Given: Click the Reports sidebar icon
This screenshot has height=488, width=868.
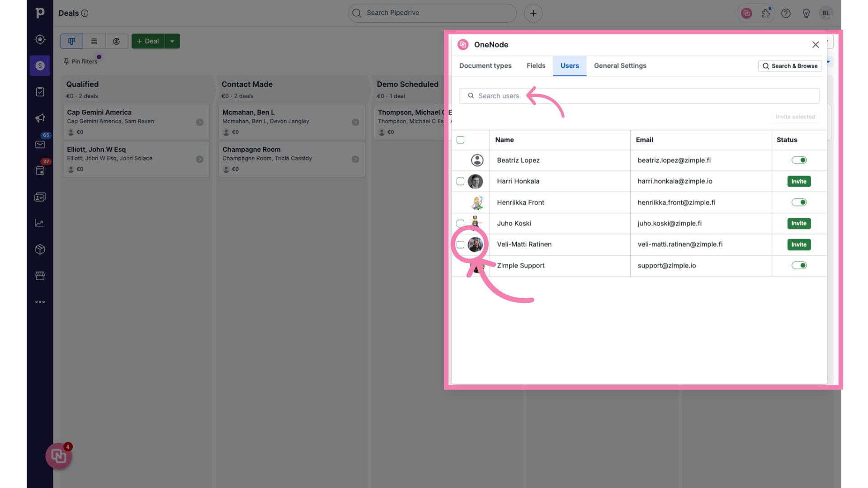Looking at the screenshot, I should click(x=40, y=224).
